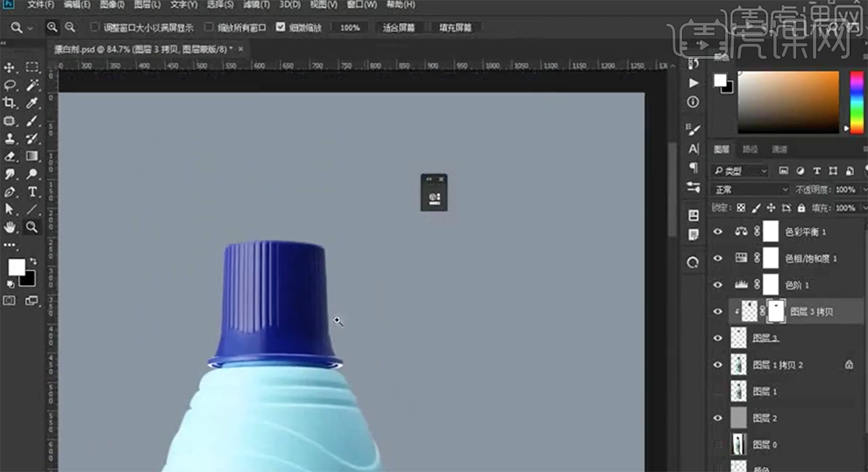Screen dimensions: 868x472
Task: Enable the 缩放所有窗口 checkbox
Action: [x=209, y=27]
